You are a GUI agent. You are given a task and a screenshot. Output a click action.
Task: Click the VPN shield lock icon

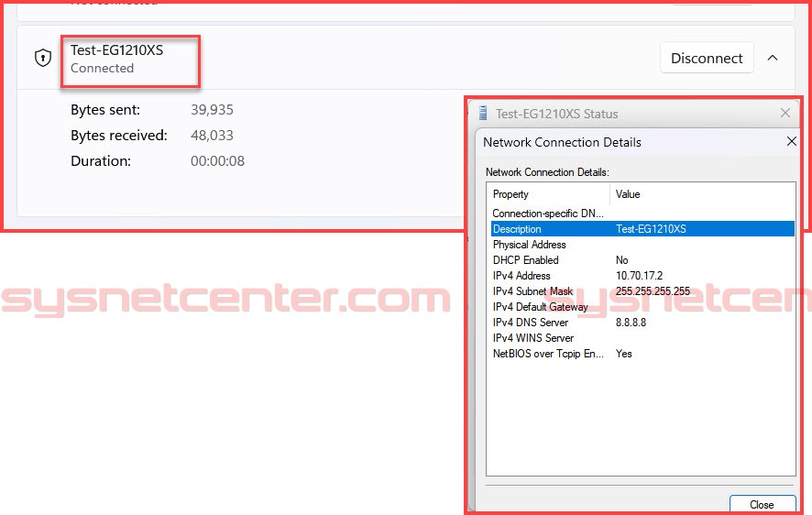(43, 58)
